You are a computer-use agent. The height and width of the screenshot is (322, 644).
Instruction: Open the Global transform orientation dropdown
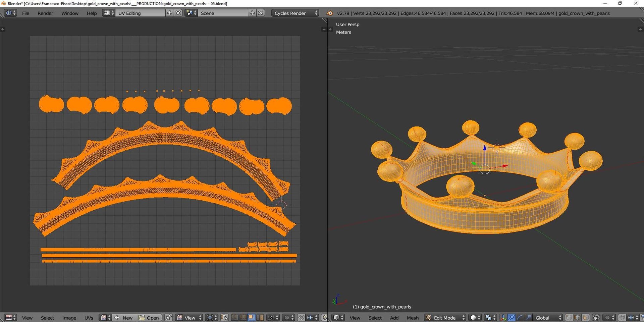[547, 318]
